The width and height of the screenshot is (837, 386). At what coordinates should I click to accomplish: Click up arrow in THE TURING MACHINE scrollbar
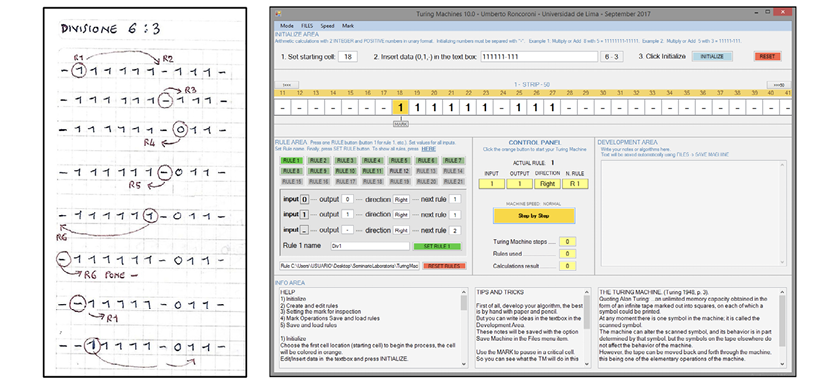(x=783, y=292)
